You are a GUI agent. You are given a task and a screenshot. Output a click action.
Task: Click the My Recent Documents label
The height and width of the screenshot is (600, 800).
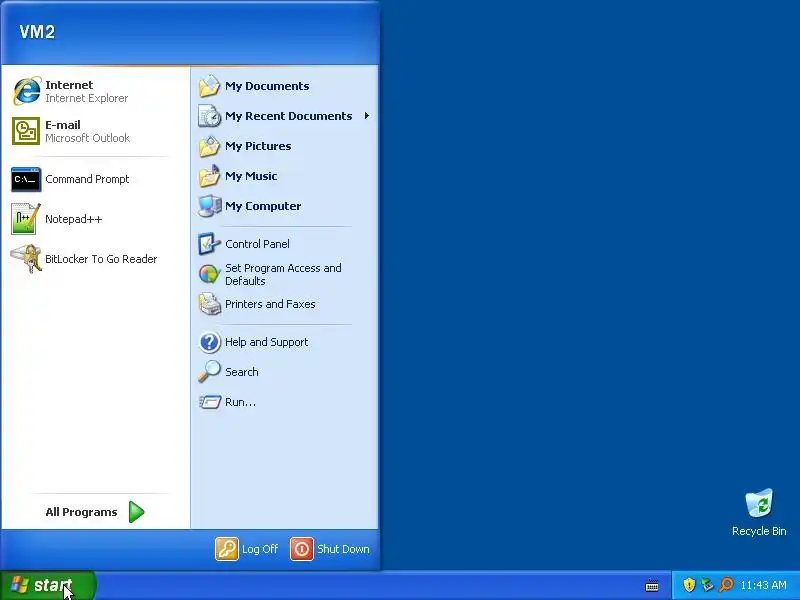[x=288, y=116]
